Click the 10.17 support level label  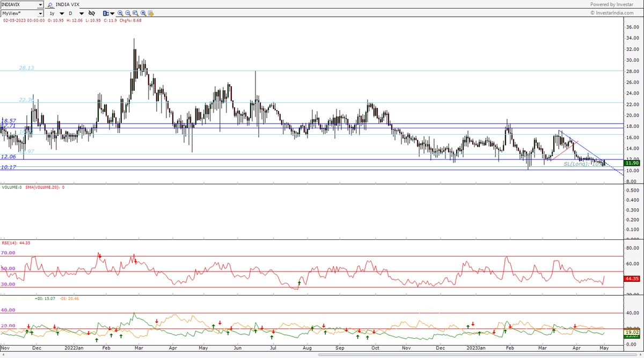pyautogui.click(x=8, y=167)
